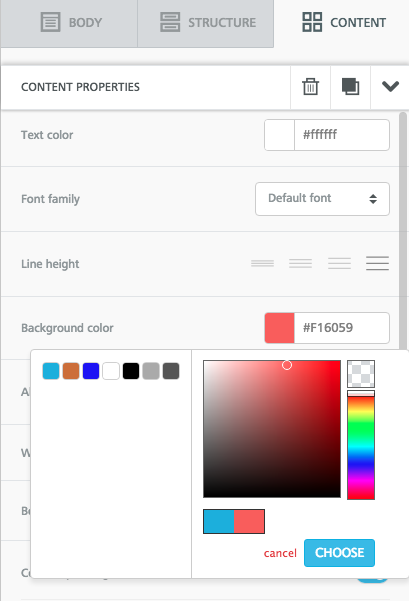Delete content with the trash icon
Screen dimensions: 409x601
coord(310,87)
